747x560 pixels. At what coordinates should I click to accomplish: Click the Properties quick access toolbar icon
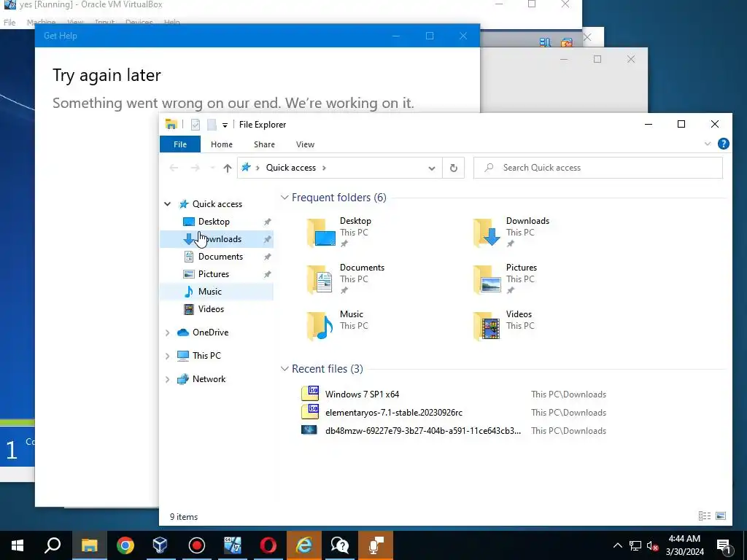196,125
